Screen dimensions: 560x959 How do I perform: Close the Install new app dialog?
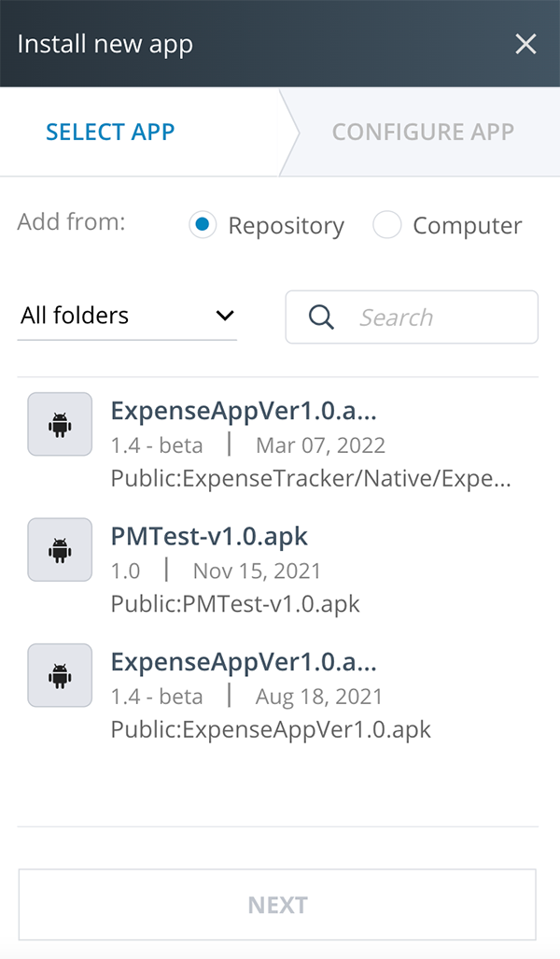coord(525,44)
